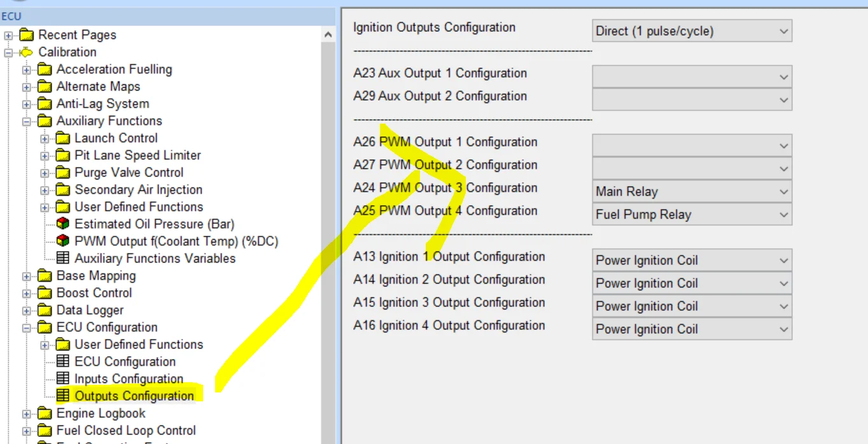The image size is (868, 444).
Task: Click the Outputs Configuration table icon
Action: pyautogui.click(x=62, y=396)
